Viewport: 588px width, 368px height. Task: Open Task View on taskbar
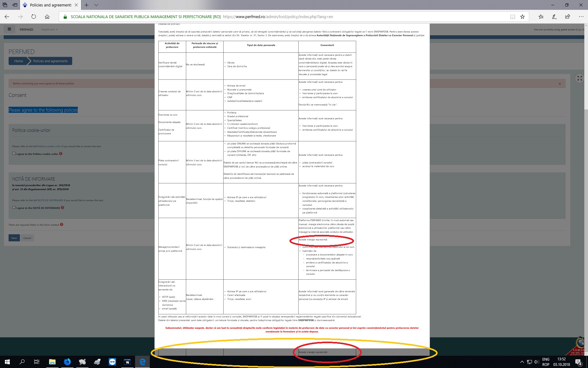[36, 362]
